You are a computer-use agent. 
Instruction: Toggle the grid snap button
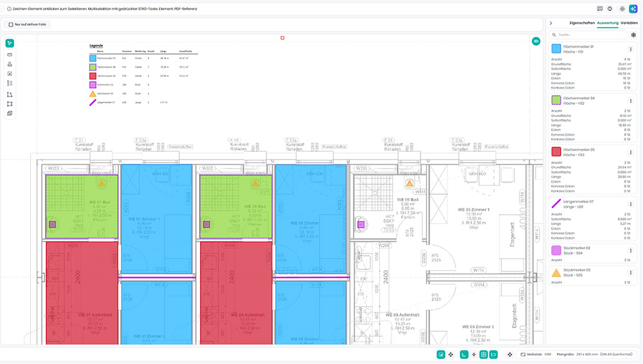pyautogui.click(x=484, y=354)
